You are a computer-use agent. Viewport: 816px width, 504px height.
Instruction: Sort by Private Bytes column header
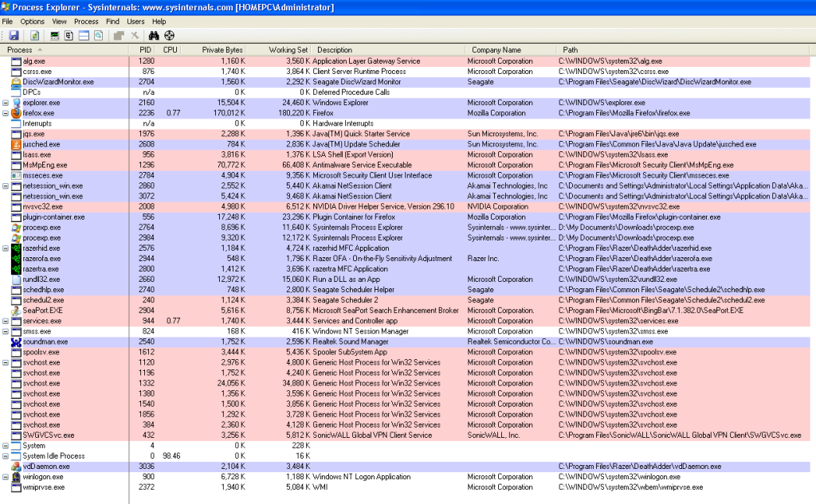pos(222,49)
